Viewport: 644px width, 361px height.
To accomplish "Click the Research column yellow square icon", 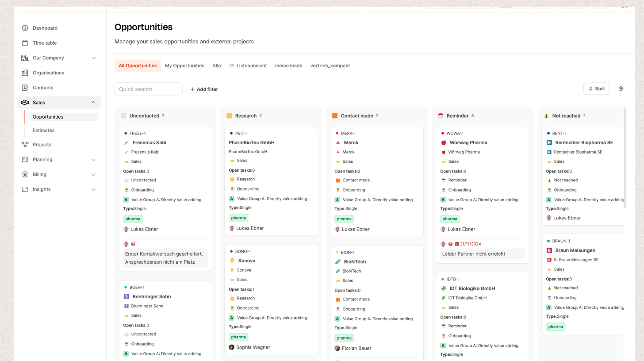I will pos(229,116).
